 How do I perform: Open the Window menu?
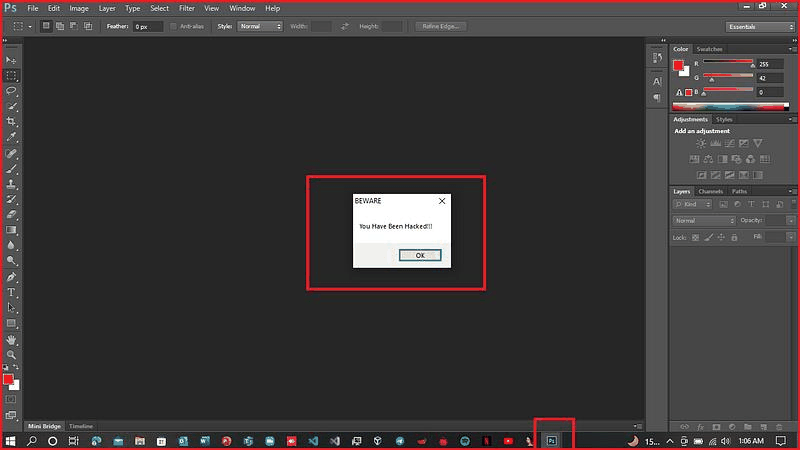click(x=242, y=8)
